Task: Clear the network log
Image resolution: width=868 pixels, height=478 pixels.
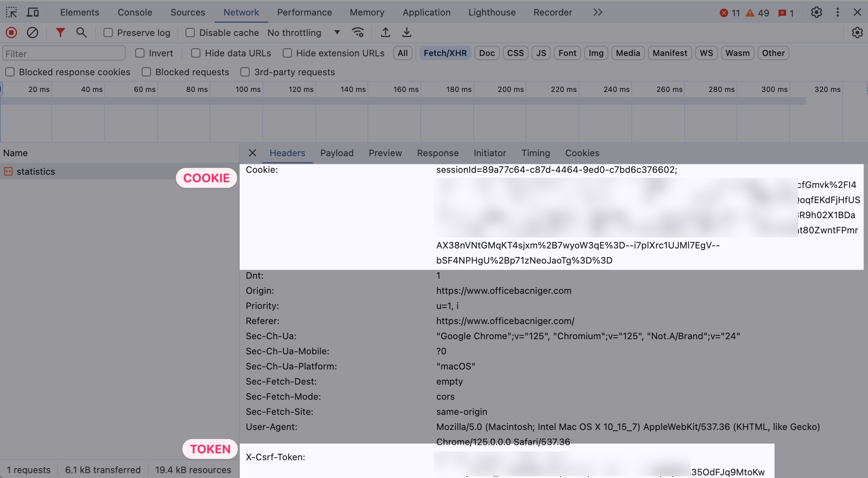Action: pyautogui.click(x=33, y=33)
